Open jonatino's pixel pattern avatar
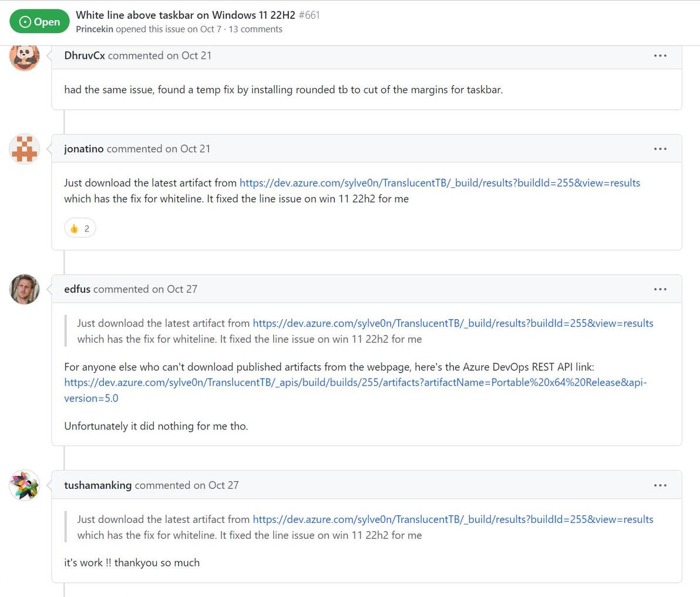 [25, 149]
